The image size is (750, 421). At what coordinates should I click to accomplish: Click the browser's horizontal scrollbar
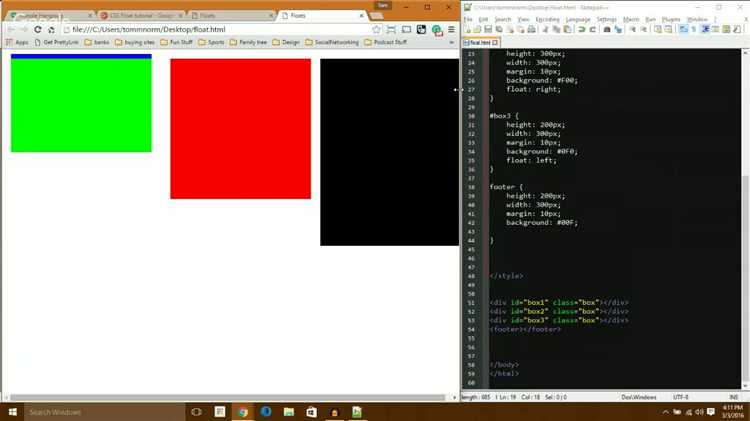click(228, 398)
